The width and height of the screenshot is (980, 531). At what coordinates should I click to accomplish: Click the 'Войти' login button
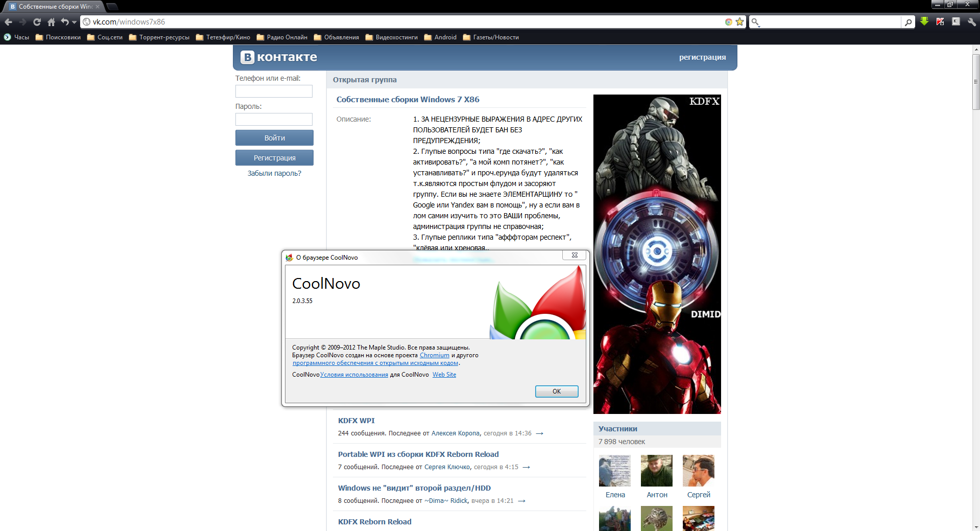click(x=274, y=138)
